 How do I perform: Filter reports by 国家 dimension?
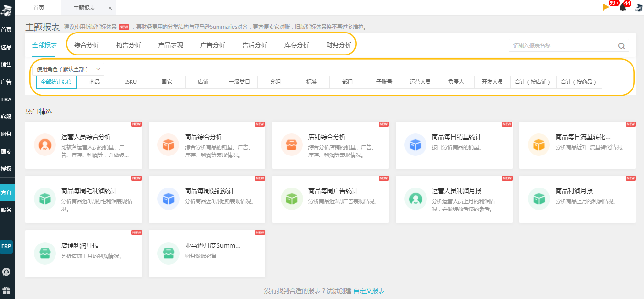(167, 82)
